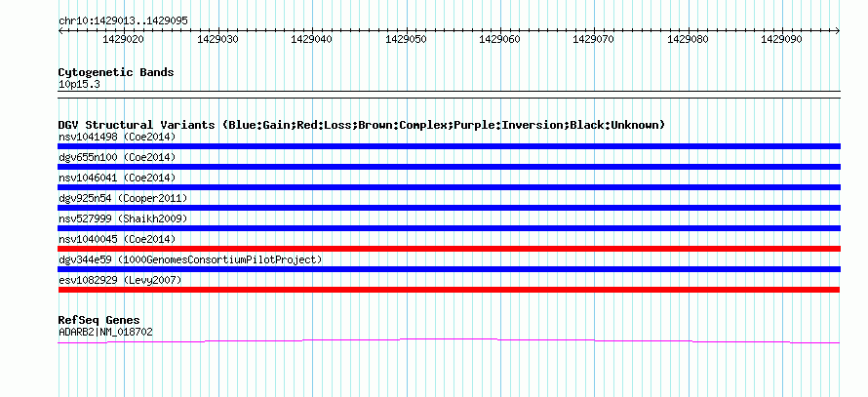
Task: Click ruler tick label 1429070
Action: pos(594,39)
